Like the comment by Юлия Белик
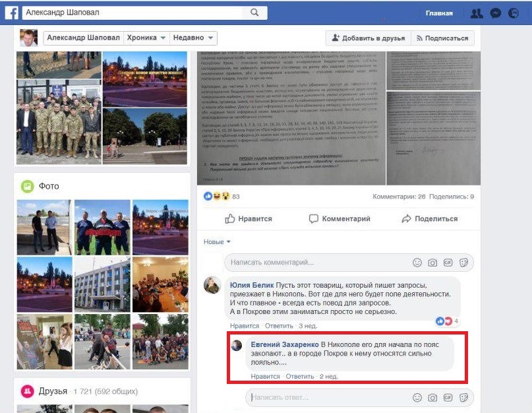Viewport: 532px width, 413px height. [x=244, y=326]
